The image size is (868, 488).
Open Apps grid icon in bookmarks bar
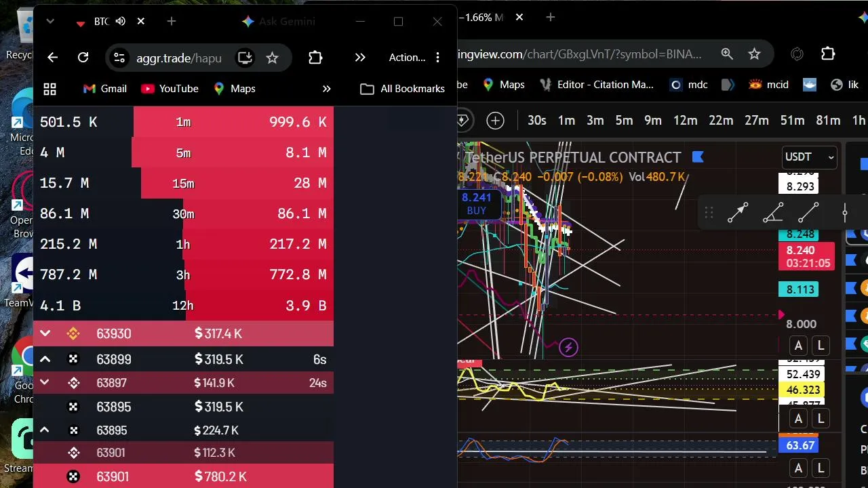click(50, 89)
